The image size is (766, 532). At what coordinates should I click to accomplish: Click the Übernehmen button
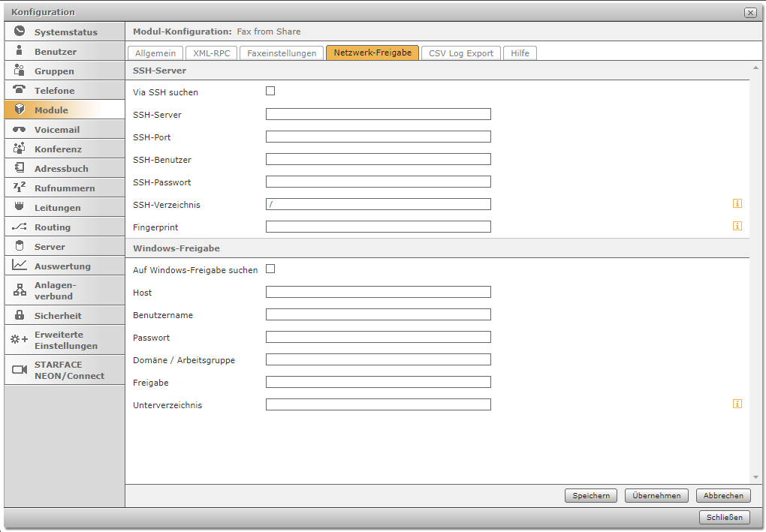pyautogui.click(x=656, y=495)
